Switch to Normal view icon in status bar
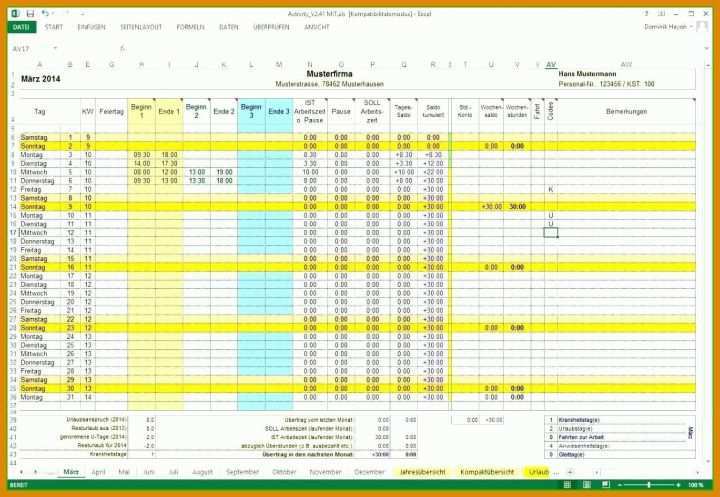The height and width of the screenshot is (497, 720). click(568, 485)
